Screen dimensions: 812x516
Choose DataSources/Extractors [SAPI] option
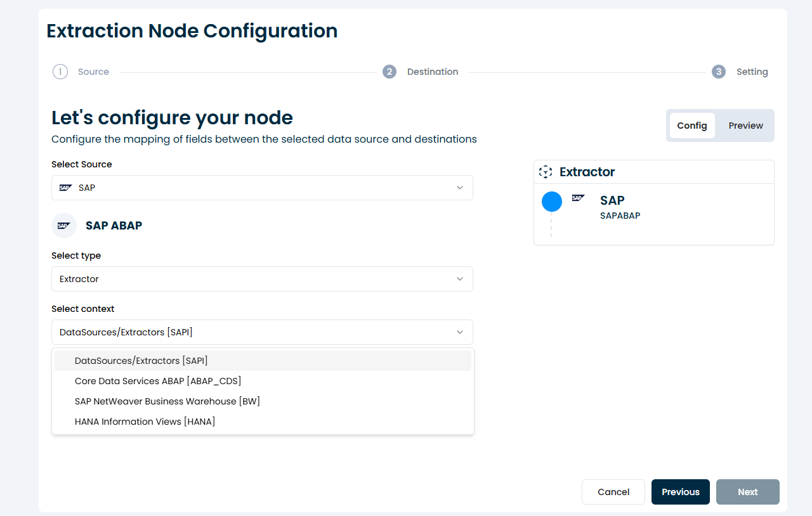[141, 361]
